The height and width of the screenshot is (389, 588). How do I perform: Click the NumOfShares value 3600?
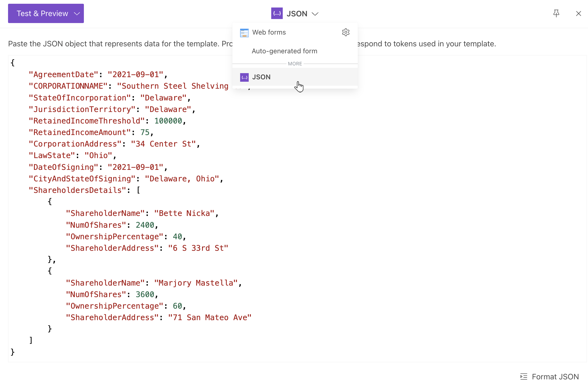coord(145,294)
